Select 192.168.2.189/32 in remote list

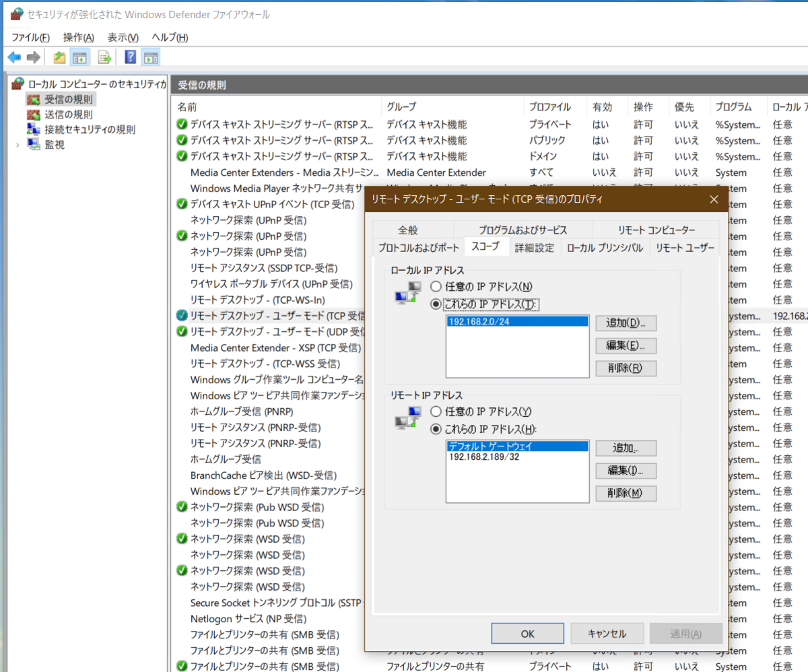(x=517, y=457)
